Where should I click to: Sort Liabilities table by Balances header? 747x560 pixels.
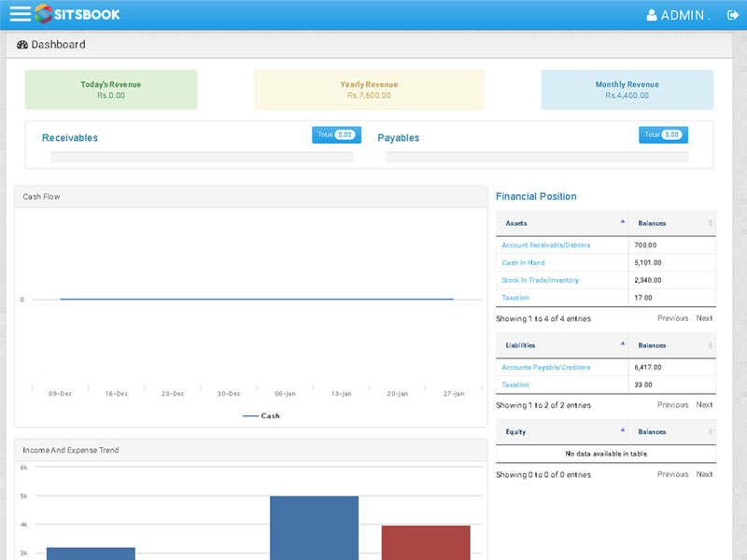point(671,345)
